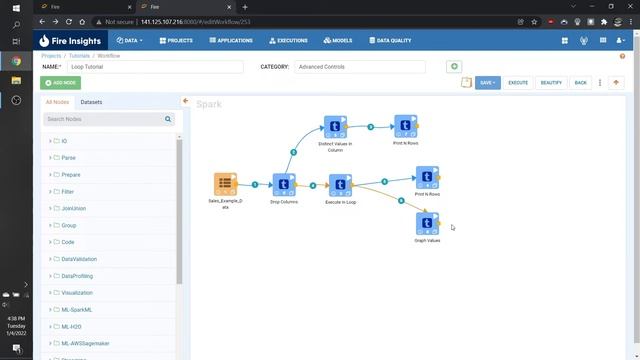Collapse the node panel with orange arrow

click(186, 101)
